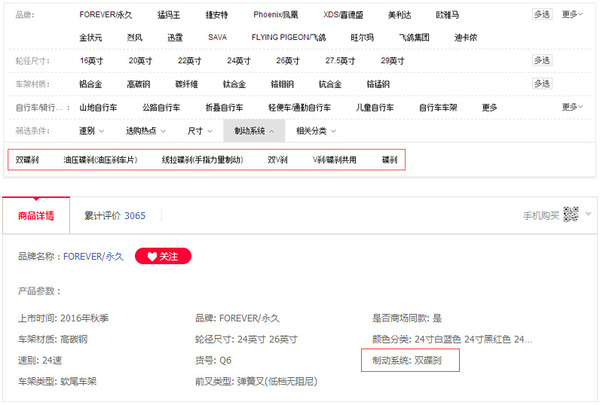Open the 尺寸 filter dropdown
Image resolution: width=600 pixels, height=405 pixels.
pyautogui.click(x=199, y=131)
